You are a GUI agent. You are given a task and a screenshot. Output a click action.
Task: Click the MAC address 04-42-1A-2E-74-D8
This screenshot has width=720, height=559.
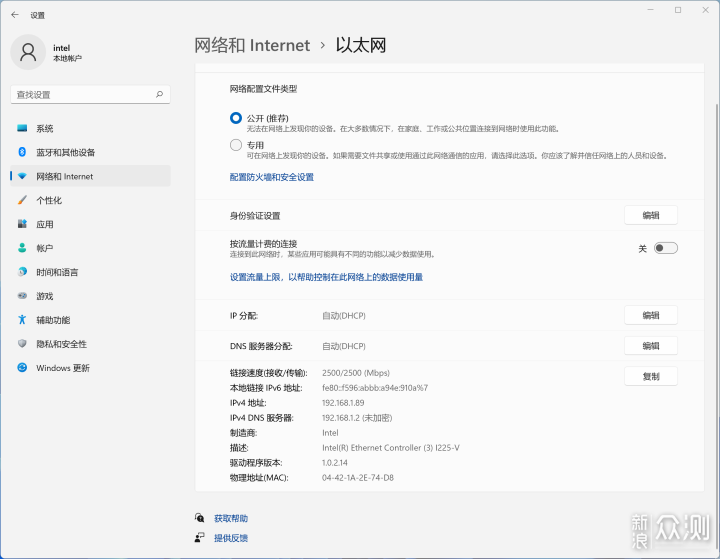pyautogui.click(x=358, y=477)
